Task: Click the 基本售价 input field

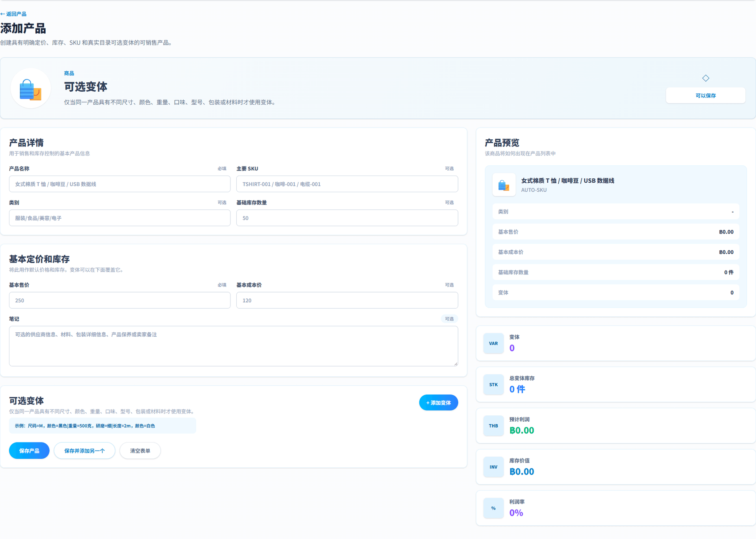Action: tap(120, 300)
